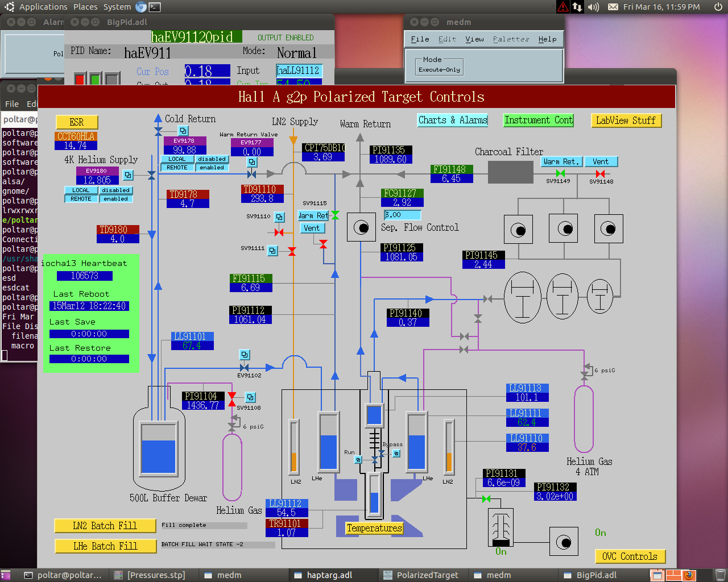Viewport: 728px width, 582px height.
Task: Set EV9180 control to LOCAL
Action: [81, 190]
